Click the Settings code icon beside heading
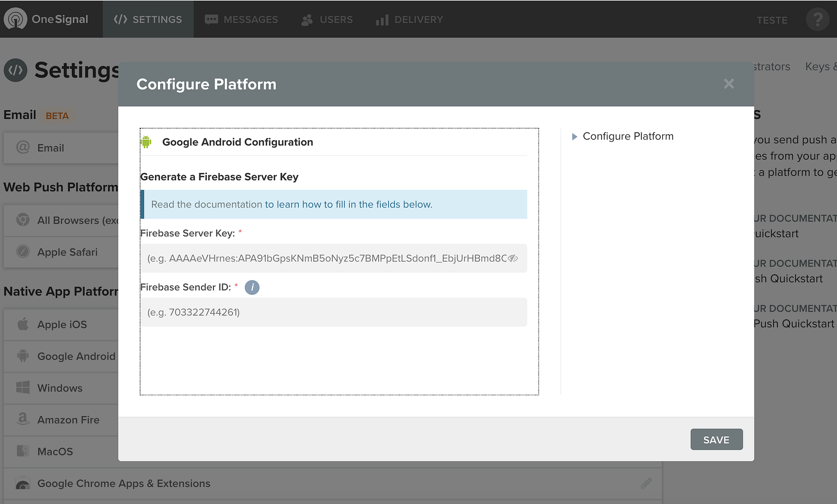This screenshot has width=837, height=504. 15,70
